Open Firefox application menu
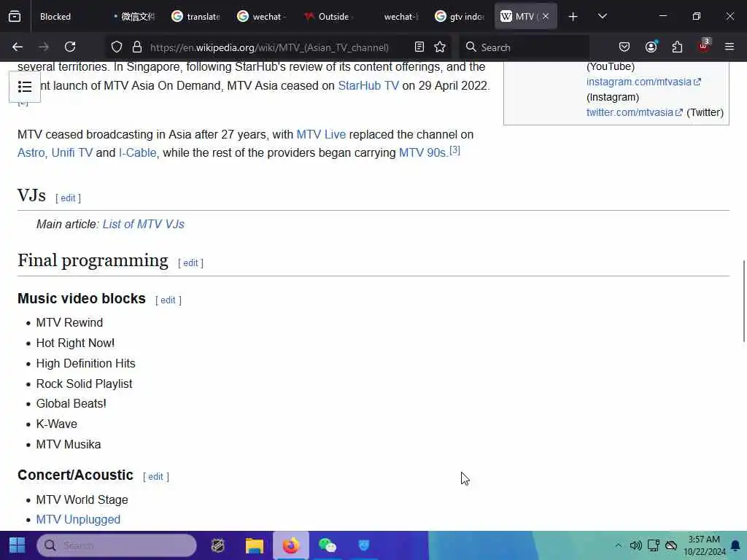747x560 pixels. (729, 47)
